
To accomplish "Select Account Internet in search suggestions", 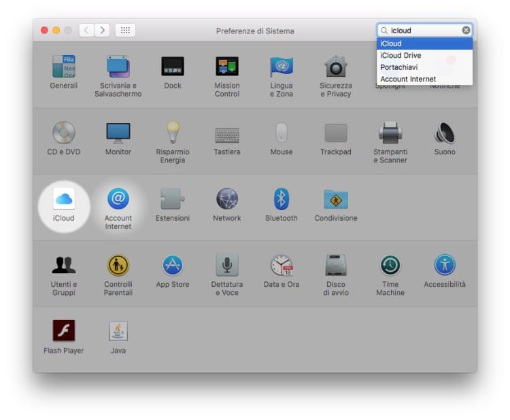I will [x=424, y=79].
